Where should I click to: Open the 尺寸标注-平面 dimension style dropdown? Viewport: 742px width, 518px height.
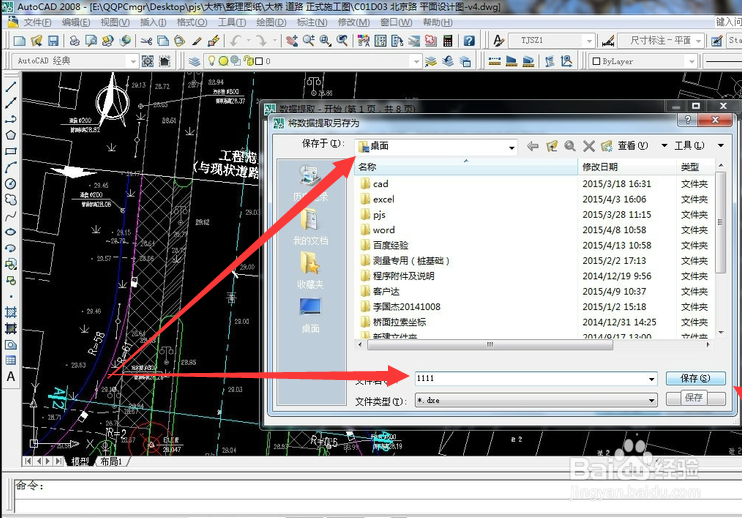pos(698,41)
